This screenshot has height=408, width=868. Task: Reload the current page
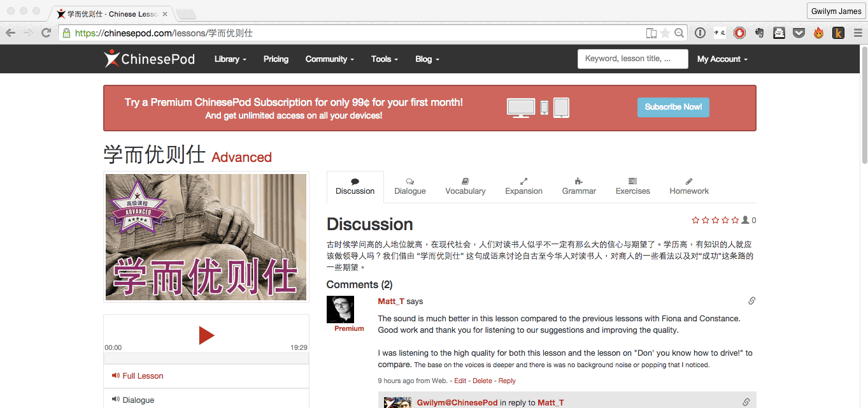pos(45,33)
